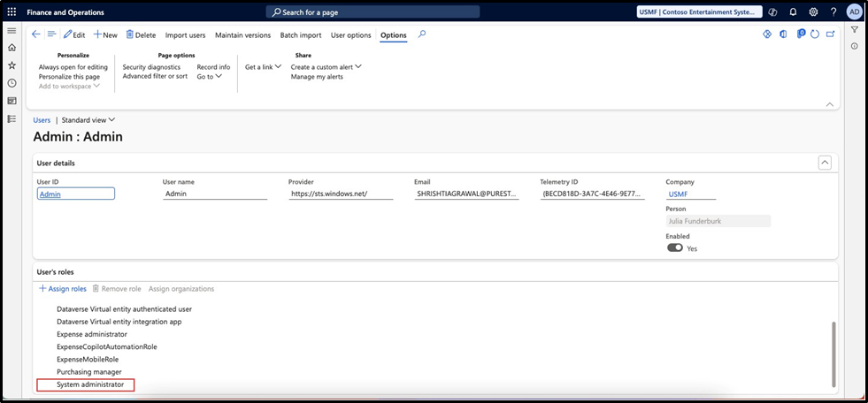Click the Users breadcrumb link
This screenshot has height=403, width=868.
[x=42, y=120]
